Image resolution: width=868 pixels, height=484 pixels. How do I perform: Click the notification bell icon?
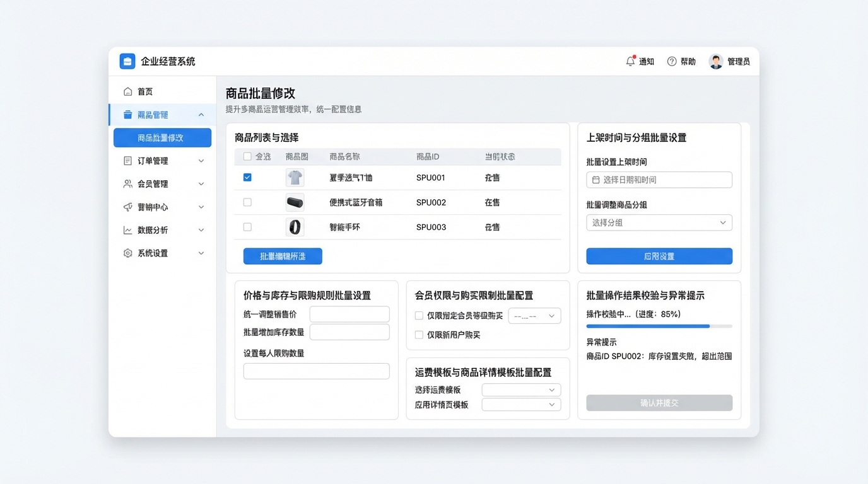(x=630, y=61)
